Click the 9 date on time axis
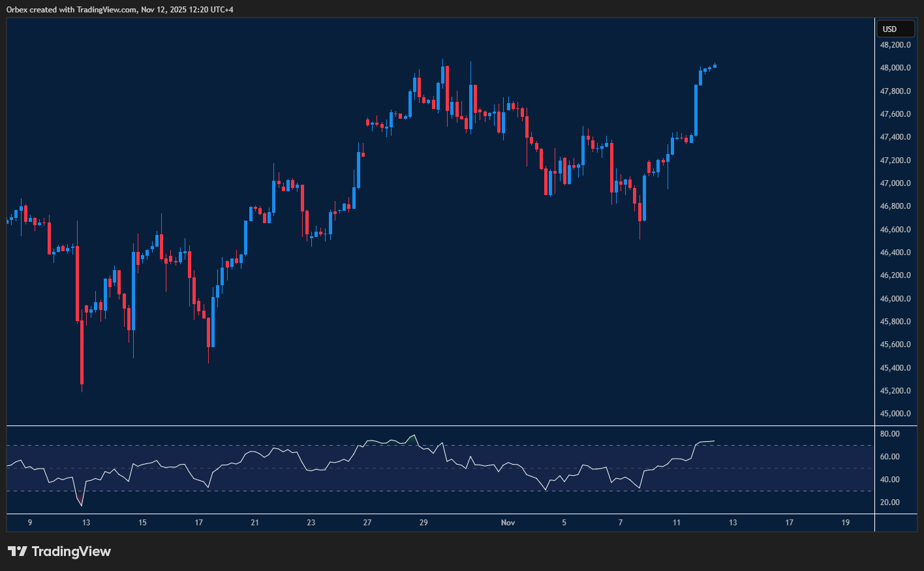 (30, 523)
